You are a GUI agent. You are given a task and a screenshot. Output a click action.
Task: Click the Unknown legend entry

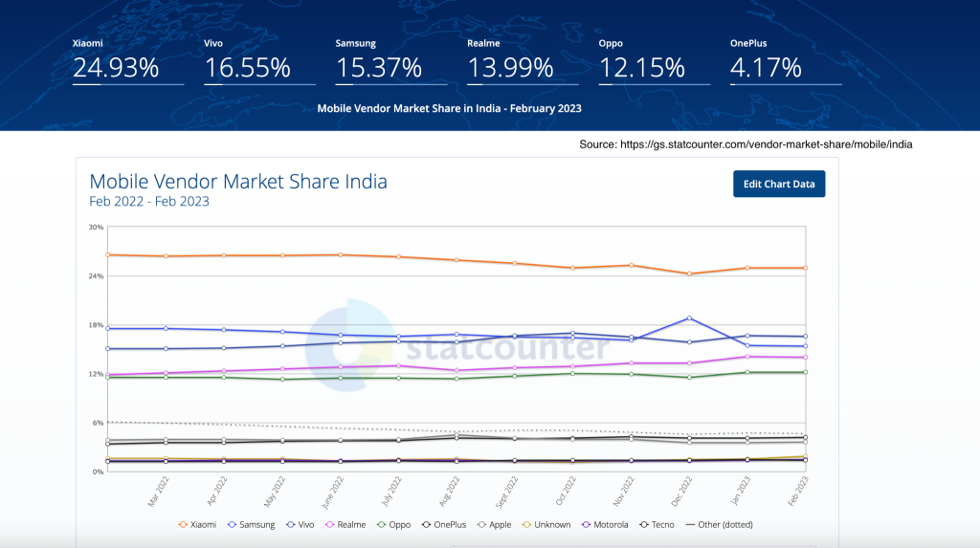[546, 525]
